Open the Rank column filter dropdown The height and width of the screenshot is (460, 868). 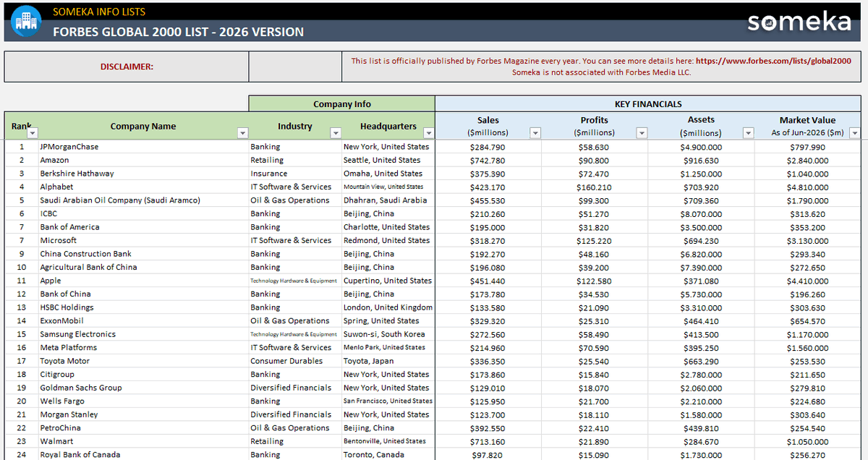click(x=33, y=133)
